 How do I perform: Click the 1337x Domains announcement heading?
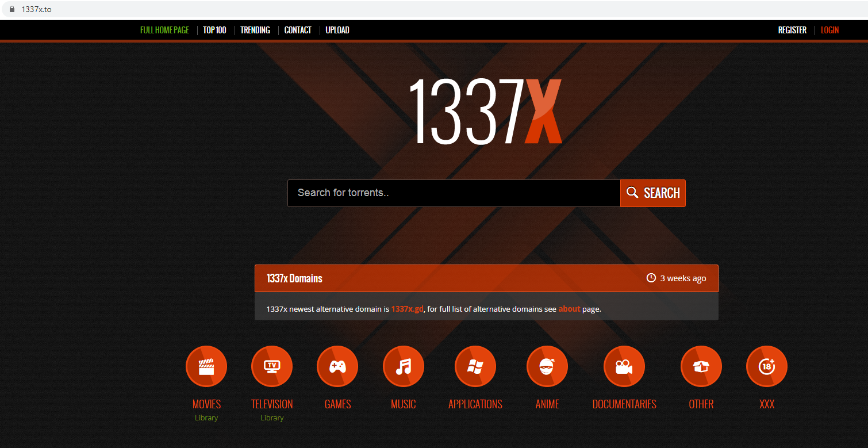(x=294, y=278)
